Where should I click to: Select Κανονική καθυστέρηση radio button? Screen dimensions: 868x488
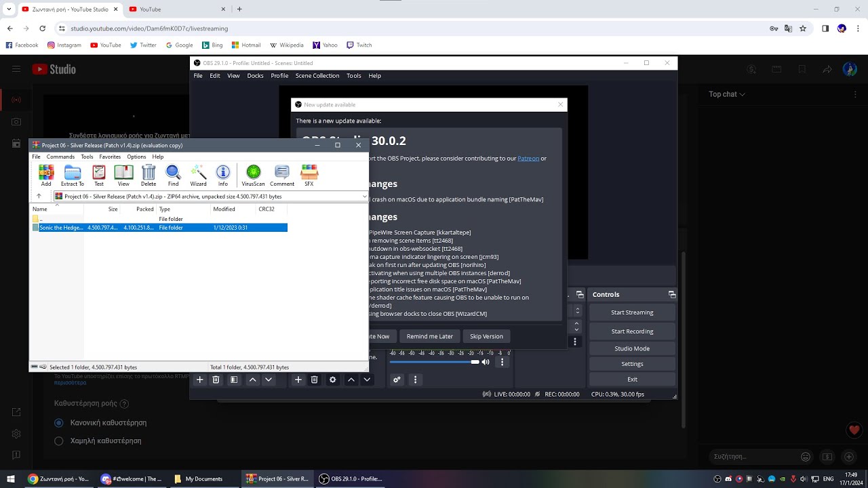59,422
